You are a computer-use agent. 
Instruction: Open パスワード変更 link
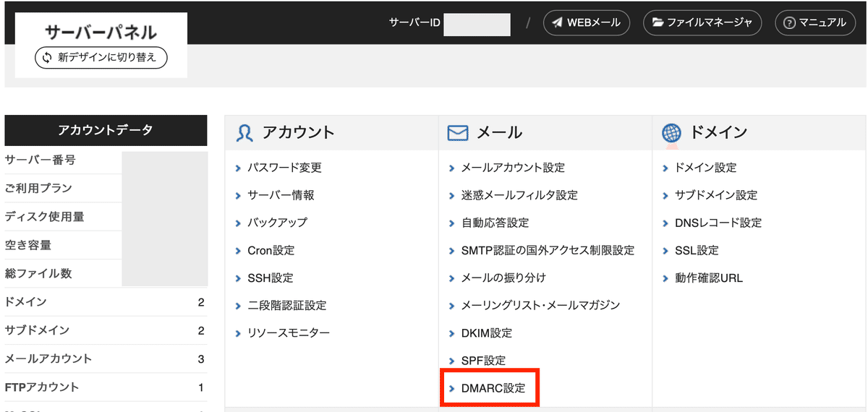(x=284, y=168)
